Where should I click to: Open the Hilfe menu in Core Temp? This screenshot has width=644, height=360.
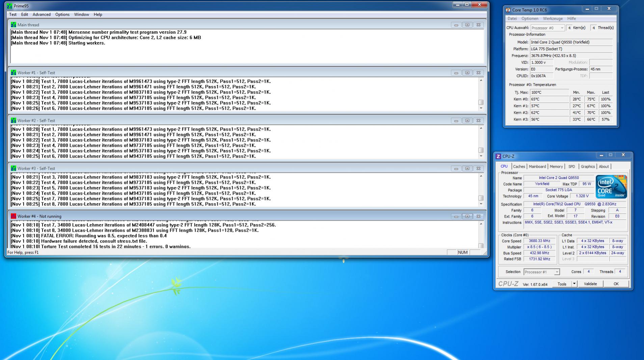572,19
